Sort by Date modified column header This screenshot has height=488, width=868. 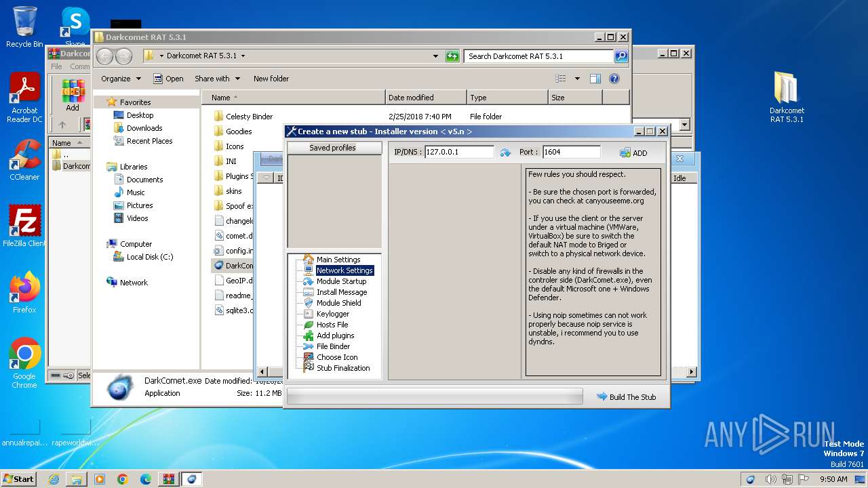426,98
